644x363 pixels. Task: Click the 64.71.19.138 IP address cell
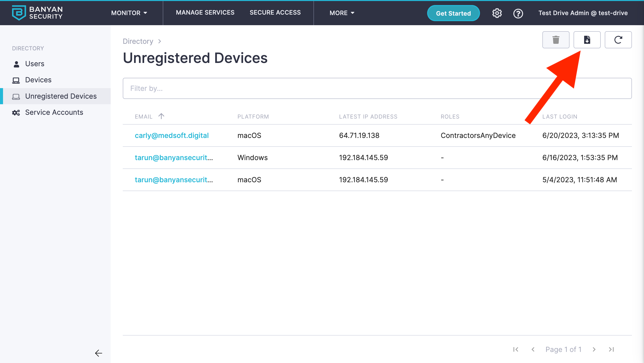pyautogui.click(x=359, y=135)
